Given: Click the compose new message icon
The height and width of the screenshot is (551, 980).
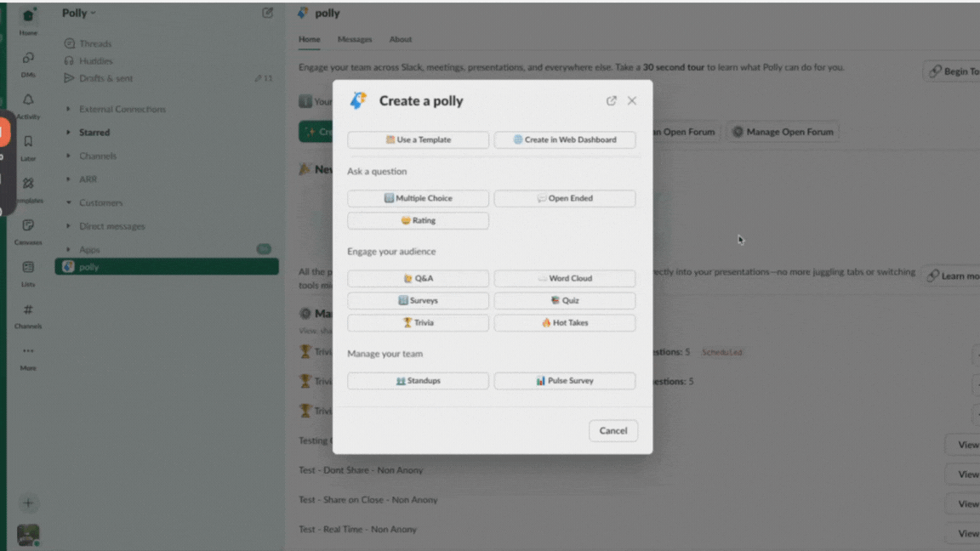Looking at the screenshot, I should coord(267,13).
